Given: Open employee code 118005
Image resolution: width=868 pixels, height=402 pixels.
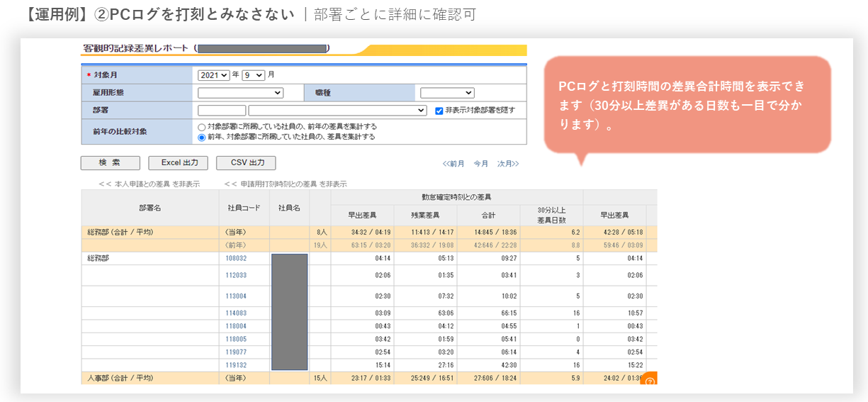Looking at the screenshot, I should point(236,339).
